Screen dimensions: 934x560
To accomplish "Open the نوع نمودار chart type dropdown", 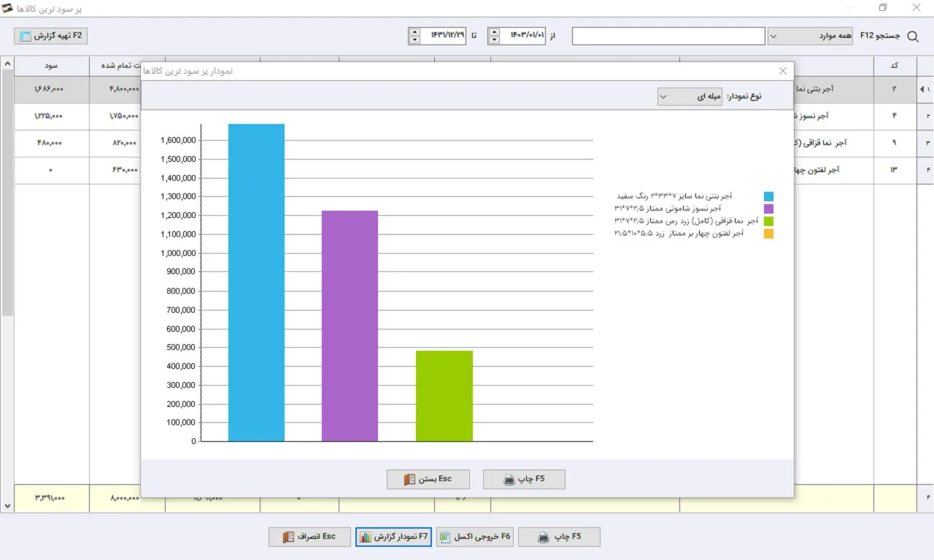I will (689, 96).
